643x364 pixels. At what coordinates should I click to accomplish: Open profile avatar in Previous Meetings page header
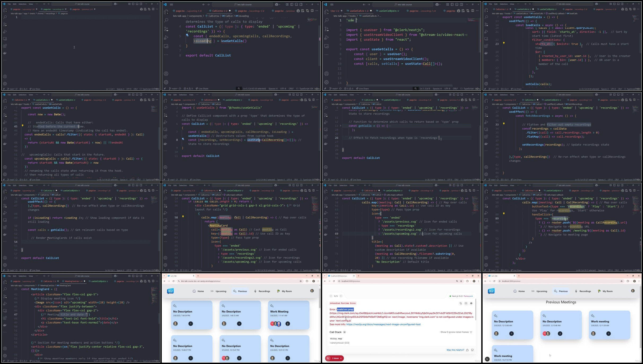pos(633,291)
